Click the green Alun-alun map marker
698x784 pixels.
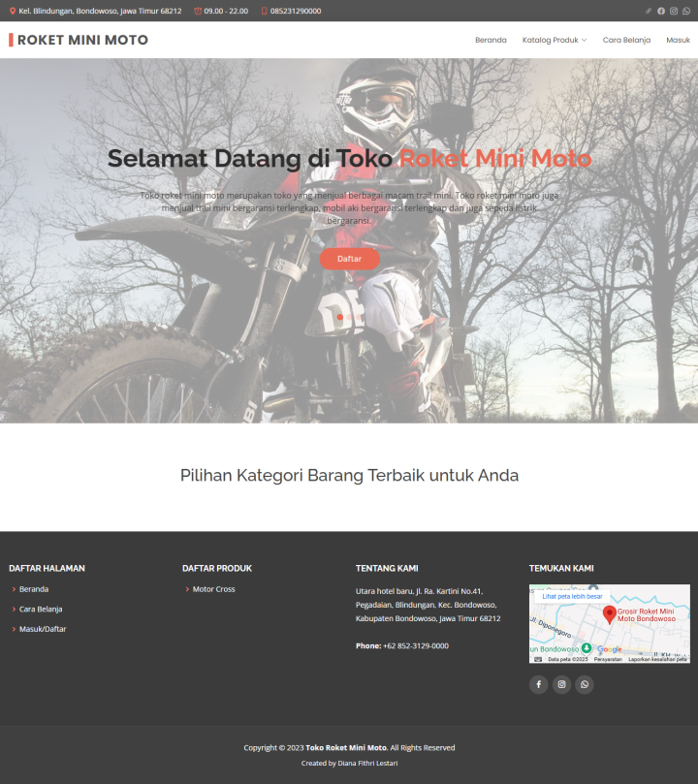pos(586,648)
